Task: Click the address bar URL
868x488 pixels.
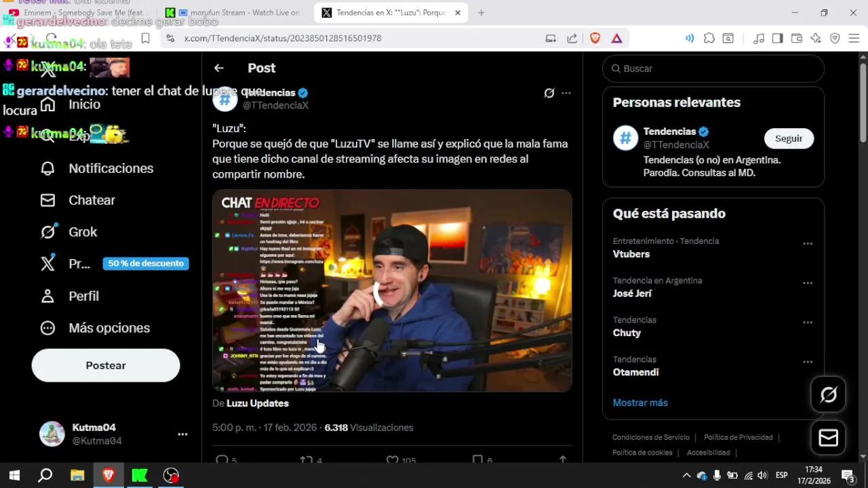Action: pyautogui.click(x=283, y=39)
